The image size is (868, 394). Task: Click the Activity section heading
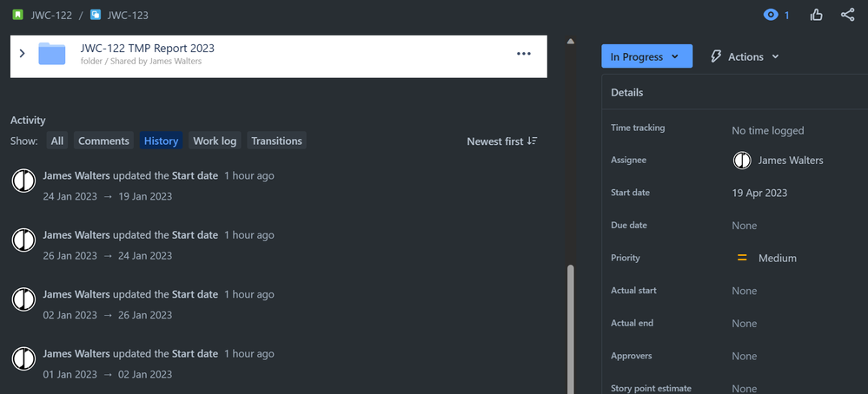(28, 120)
